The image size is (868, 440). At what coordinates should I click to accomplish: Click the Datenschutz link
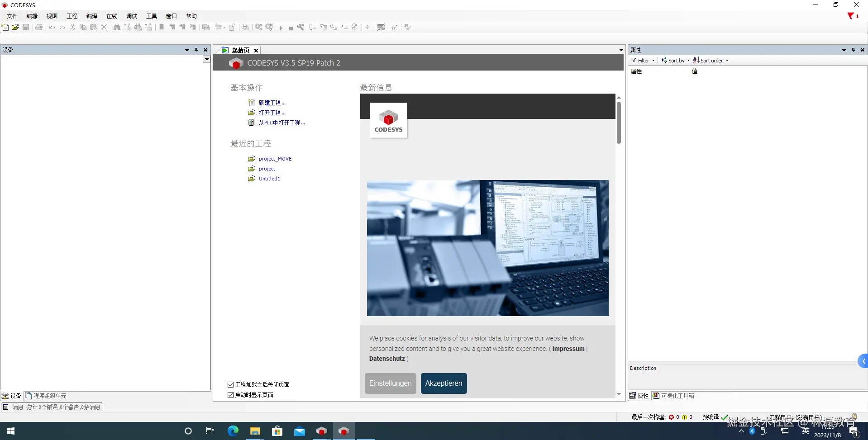coord(387,359)
